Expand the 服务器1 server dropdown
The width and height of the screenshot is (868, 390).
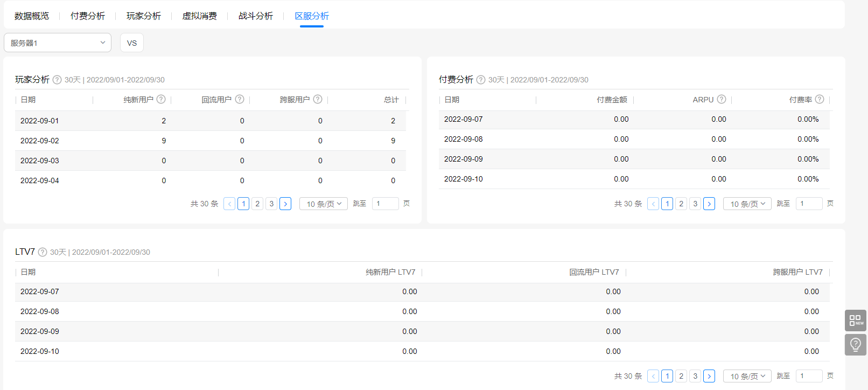[58, 43]
